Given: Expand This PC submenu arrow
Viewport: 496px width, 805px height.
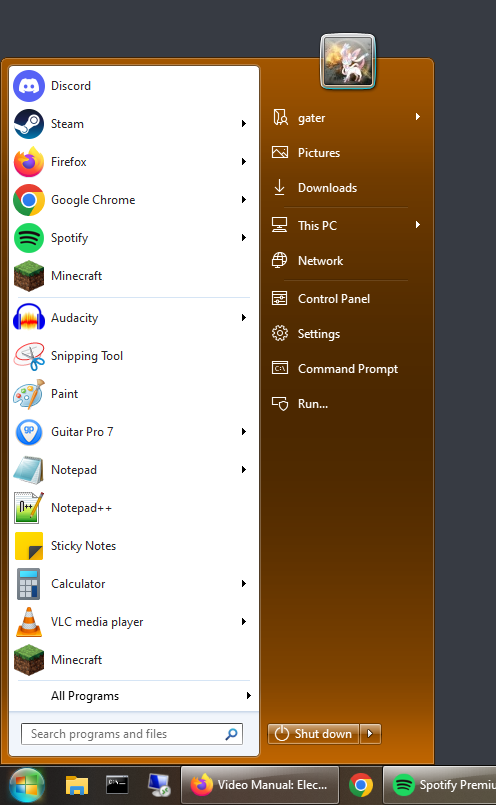Looking at the screenshot, I should click(x=418, y=224).
